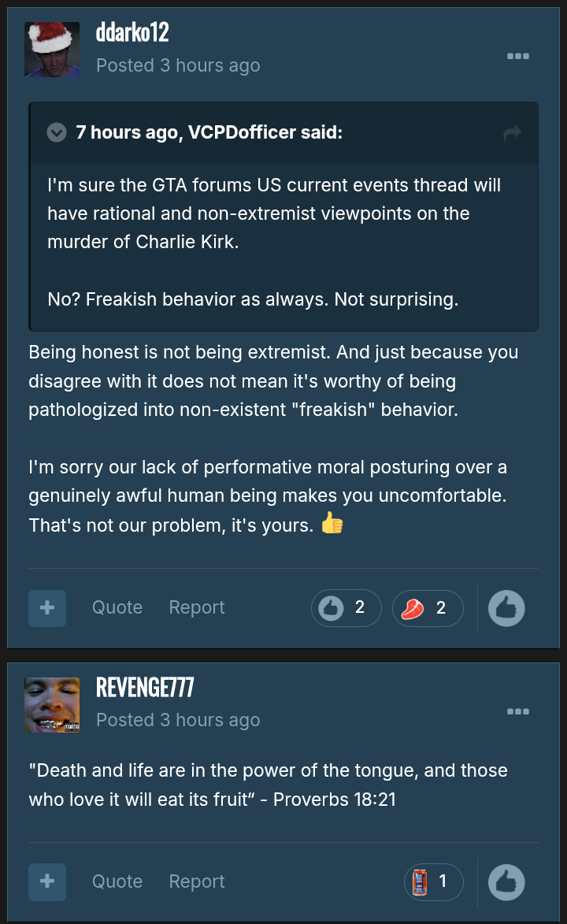Like ddarko12's post with thumbs-up button
This screenshot has height=924, width=567.
point(506,608)
